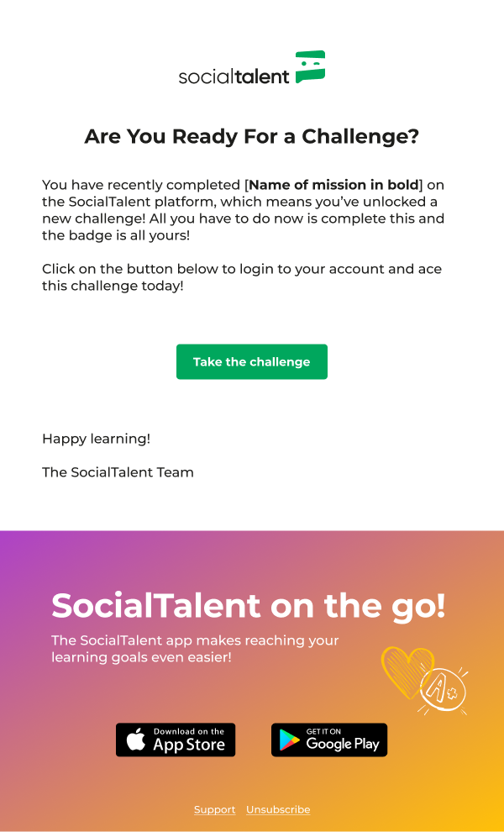Viewport: 504px width, 832px height.
Task: Click the A+ grade doodle circle
Action: click(x=444, y=689)
